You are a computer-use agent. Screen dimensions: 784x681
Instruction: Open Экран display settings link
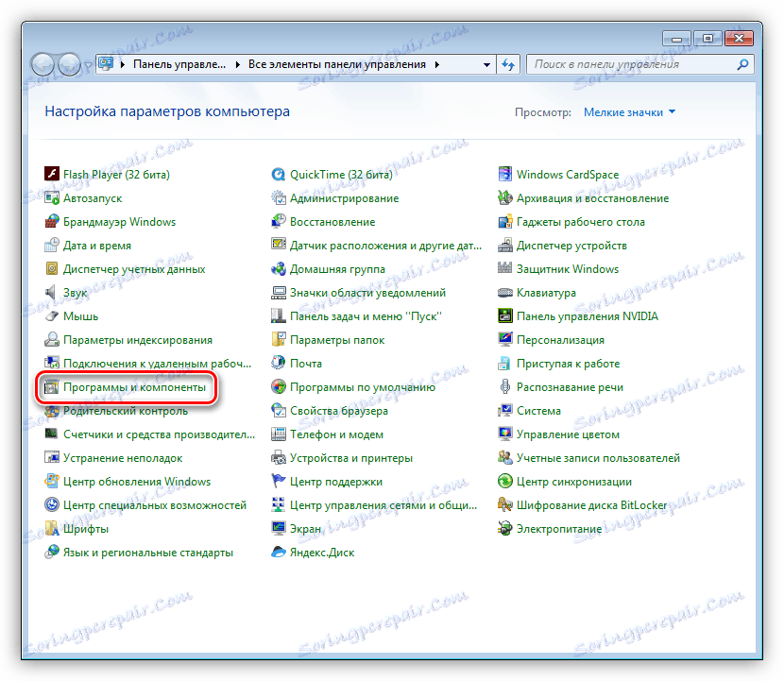305,529
